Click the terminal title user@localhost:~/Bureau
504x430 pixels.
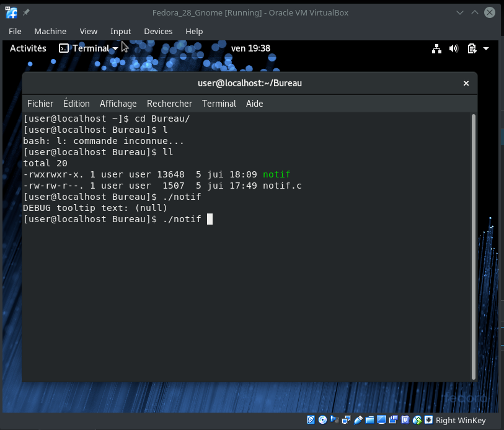click(250, 83)
